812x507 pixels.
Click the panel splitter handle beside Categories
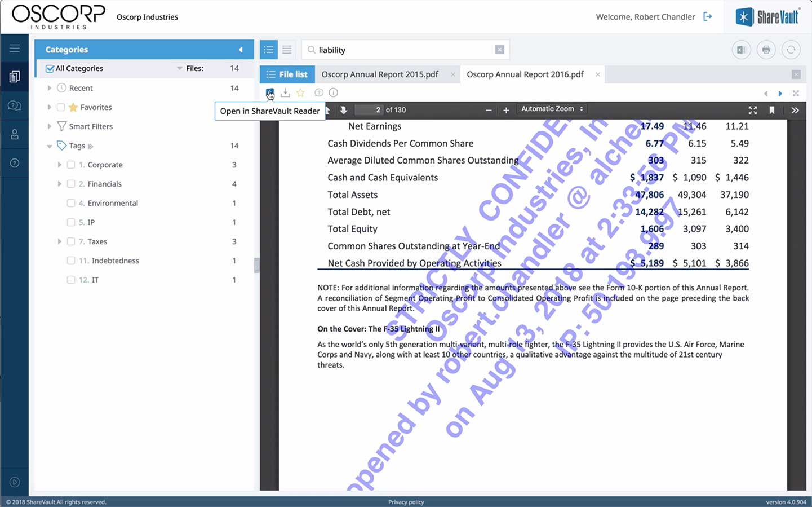(257, 265)
